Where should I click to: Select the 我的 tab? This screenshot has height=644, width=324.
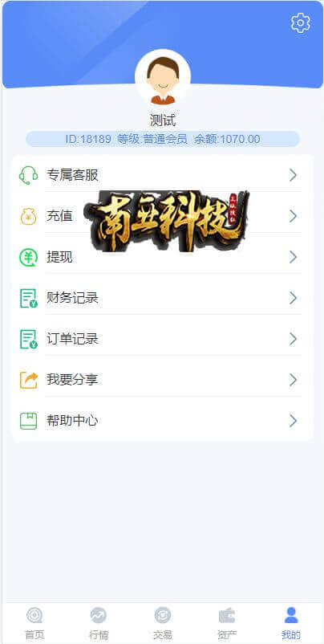click(291, 623)
